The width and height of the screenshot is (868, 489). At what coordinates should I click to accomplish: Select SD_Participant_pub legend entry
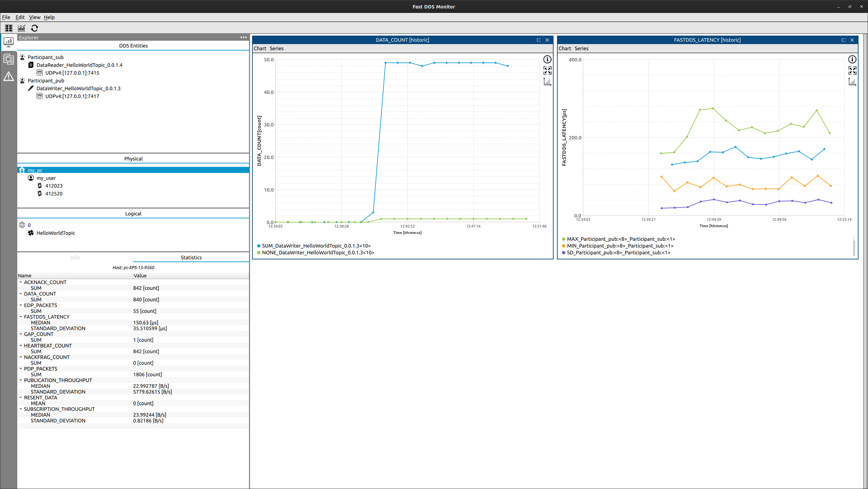pyautogui.click(x=618, y=253)
